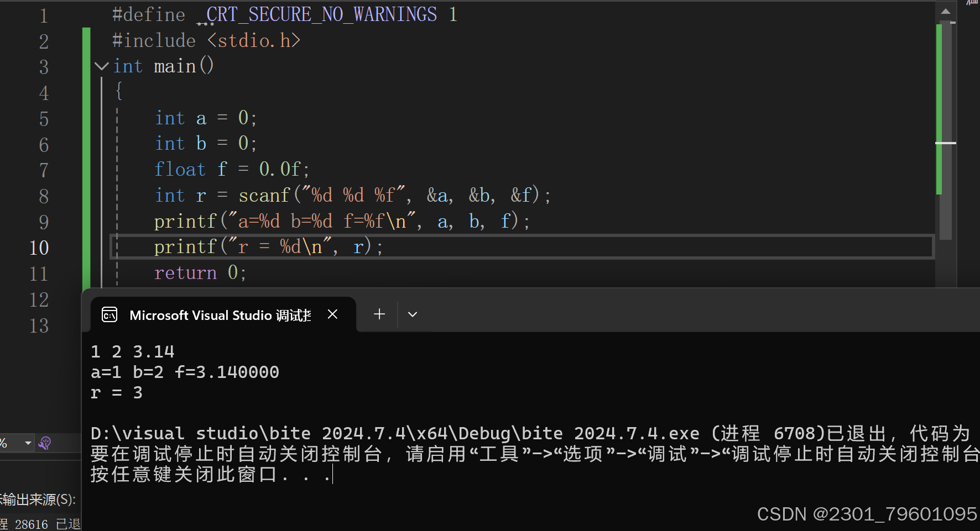Screen dimensions: 980x531
Task: Close the Microsoft Visual Studio debug console tab
Action: click(332, 314)
